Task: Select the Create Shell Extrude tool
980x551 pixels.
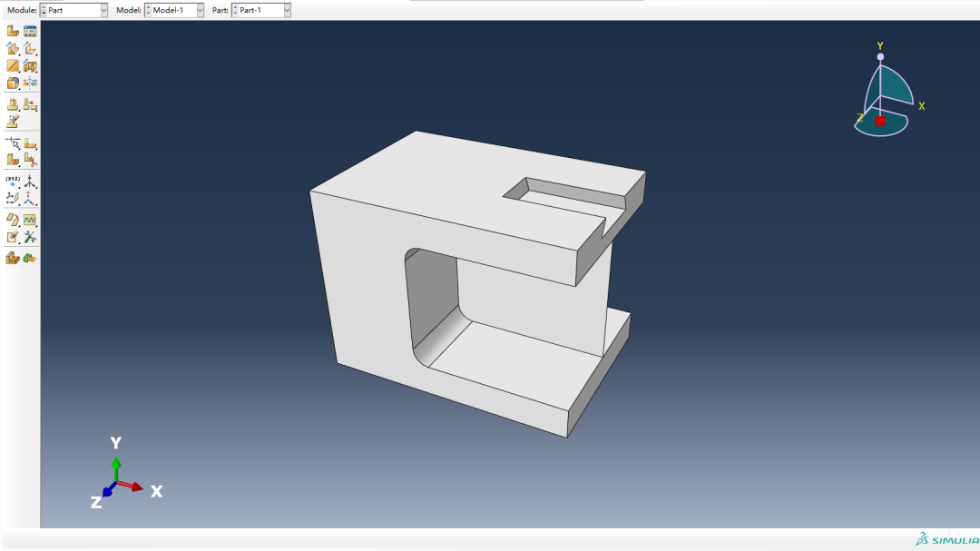Action: 30,48
